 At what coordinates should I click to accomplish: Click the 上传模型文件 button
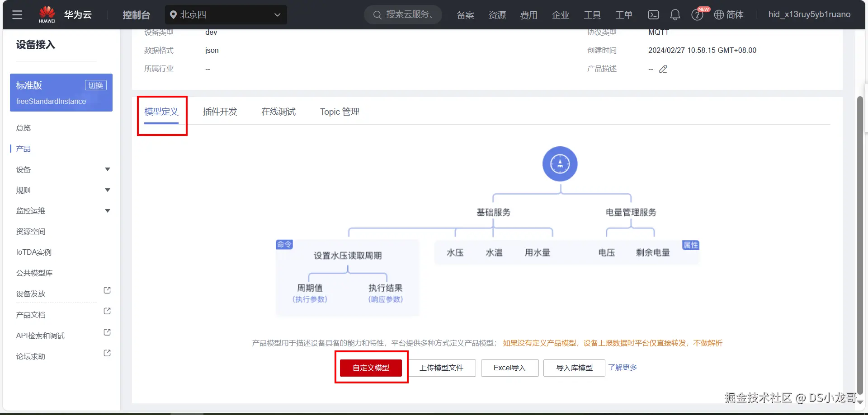point(441,368)
